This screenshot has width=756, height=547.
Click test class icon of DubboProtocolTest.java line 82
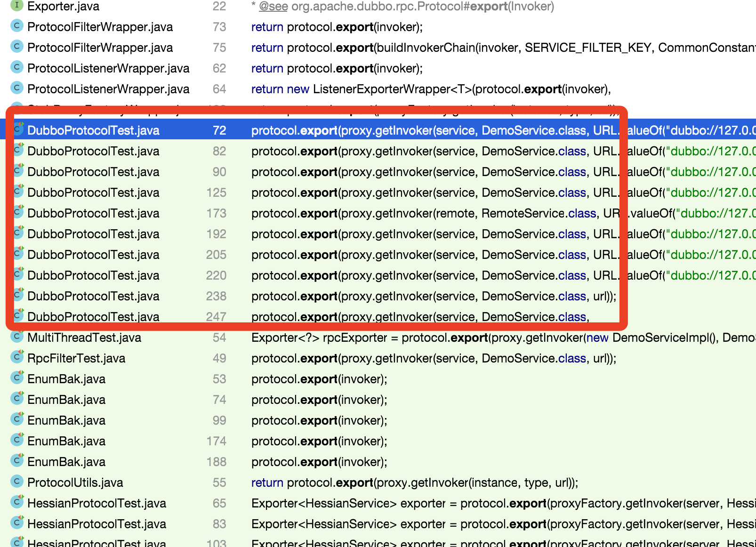tap(18, 150)
